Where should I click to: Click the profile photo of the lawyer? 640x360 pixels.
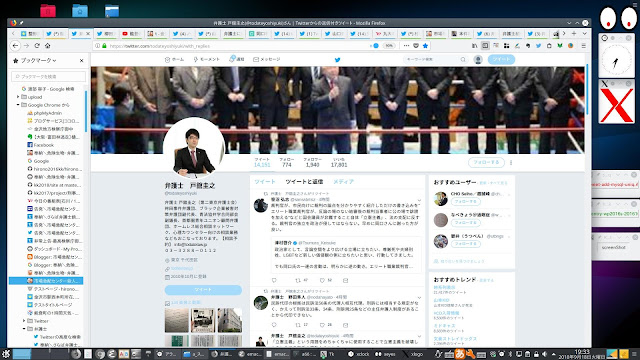coord(194,149)
